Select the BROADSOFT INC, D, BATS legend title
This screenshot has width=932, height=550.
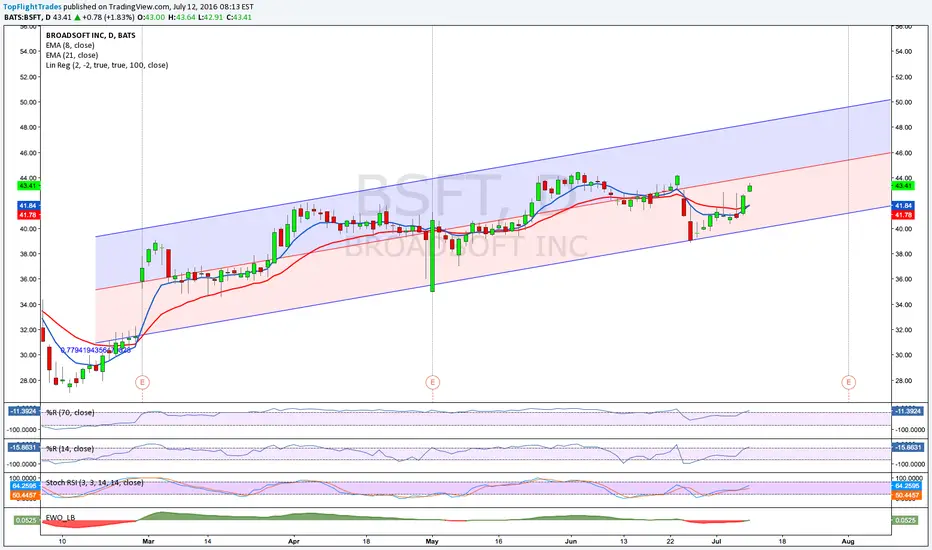[90, 36]
